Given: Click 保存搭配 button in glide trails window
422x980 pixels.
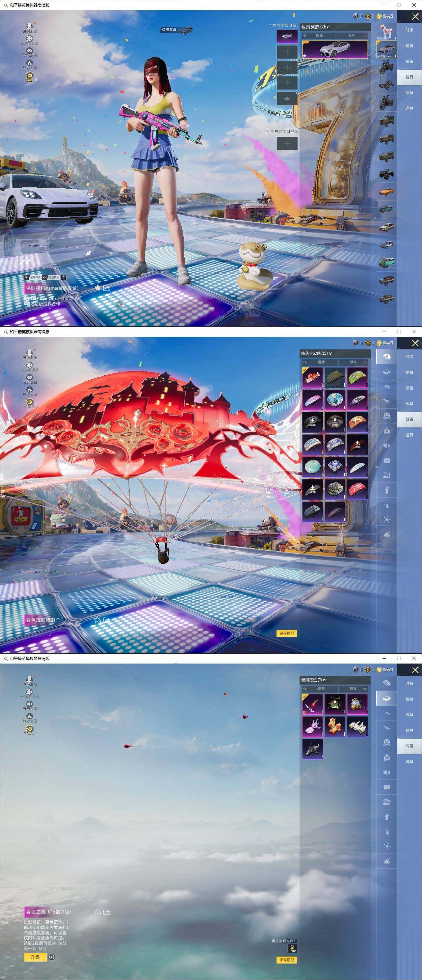Looking at the screenshot, I should tap(287, 960).
